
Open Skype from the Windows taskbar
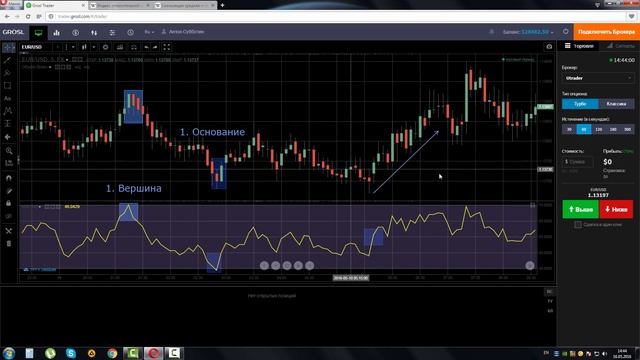pyautogui.click(x=71, y=353)
